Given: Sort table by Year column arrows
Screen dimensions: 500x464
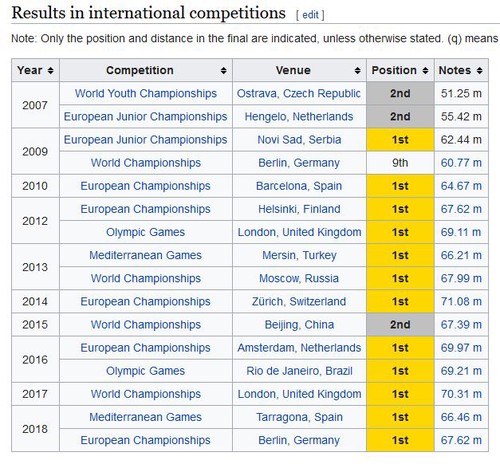Looking at the screenshot, I should 50,70.
